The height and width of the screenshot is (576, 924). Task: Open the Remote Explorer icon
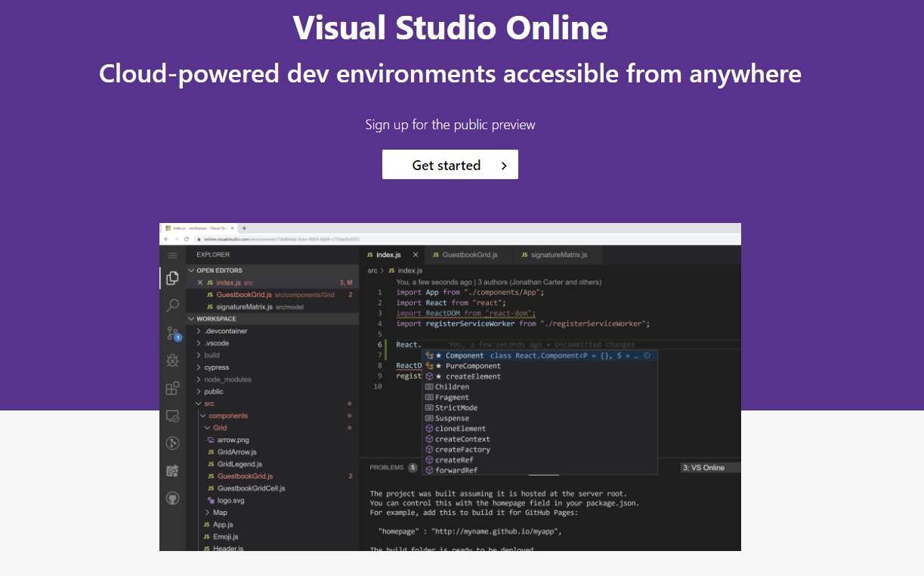point(172,416)
